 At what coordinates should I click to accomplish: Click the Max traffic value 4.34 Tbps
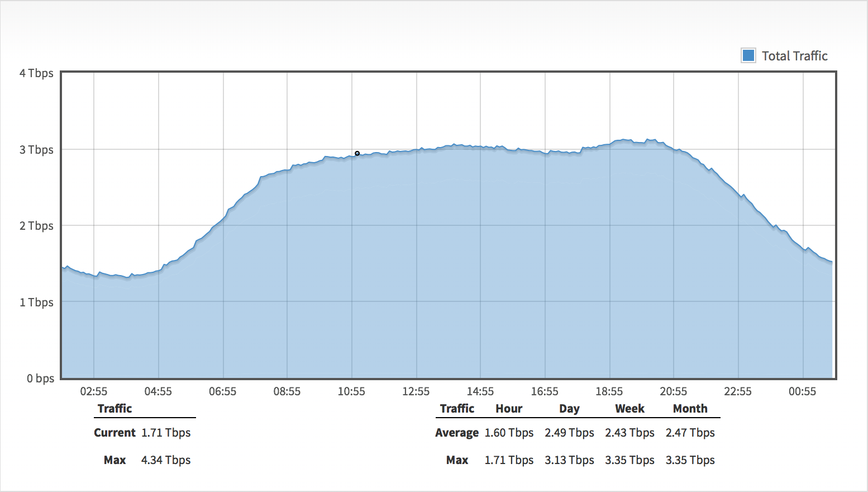tap(166, 460)
